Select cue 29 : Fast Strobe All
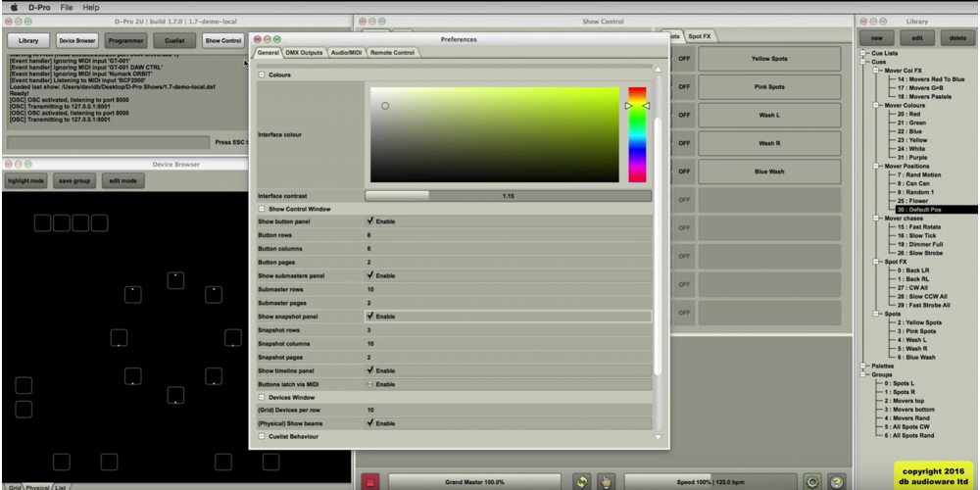 (924, 305)
